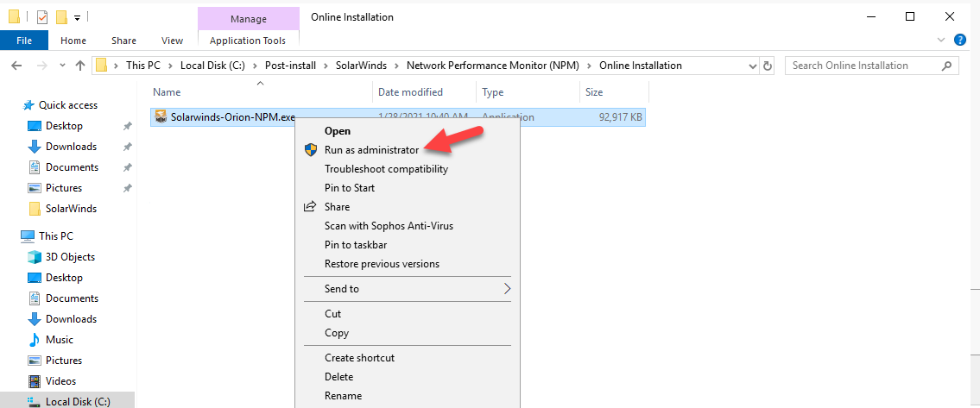Click chevron after This PC in breadcrumb
Screen dimensions: 980x408
click(x=170, y=65)
